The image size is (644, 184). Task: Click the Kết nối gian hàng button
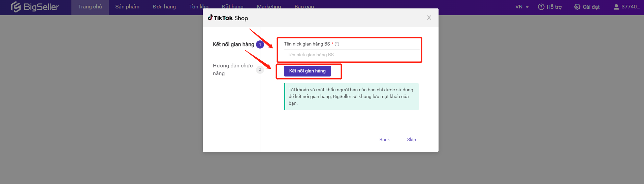tap(308, 71)
